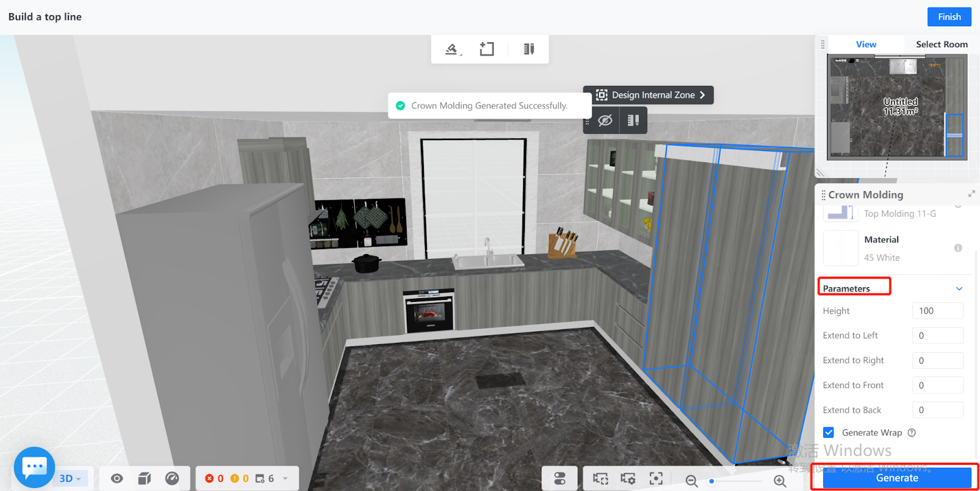Click the add-selection rectangle tool
The height and width of the screenshot is (491, 980).
click(487, 49)
